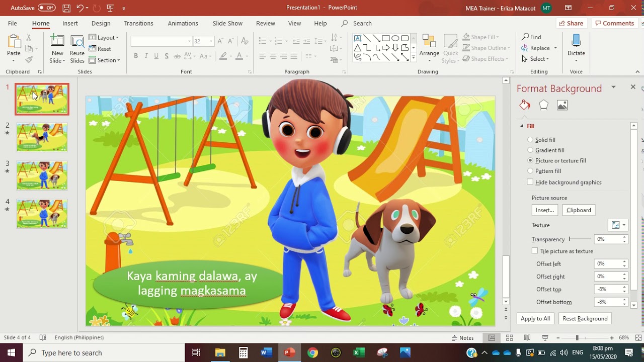Open Word from the taskbar
The image size is (644, 362).
(266, 353)
